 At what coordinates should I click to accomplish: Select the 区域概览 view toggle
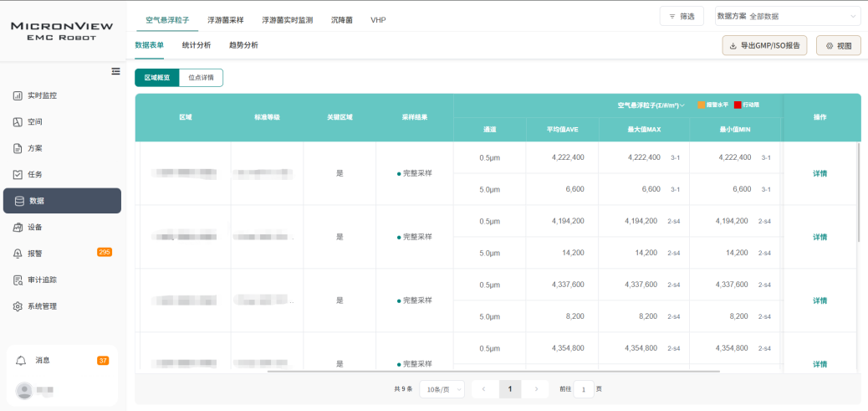[156, 78]
